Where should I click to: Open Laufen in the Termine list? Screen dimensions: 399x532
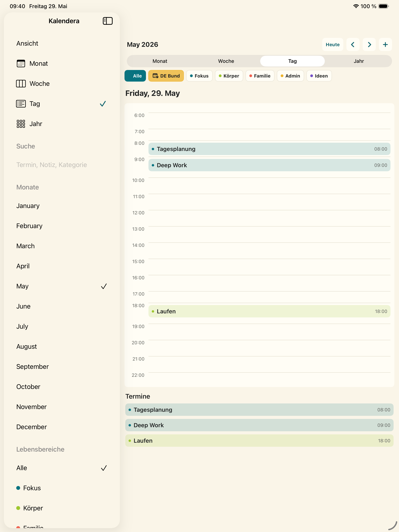pyautogui.click(x=259, y=441)
